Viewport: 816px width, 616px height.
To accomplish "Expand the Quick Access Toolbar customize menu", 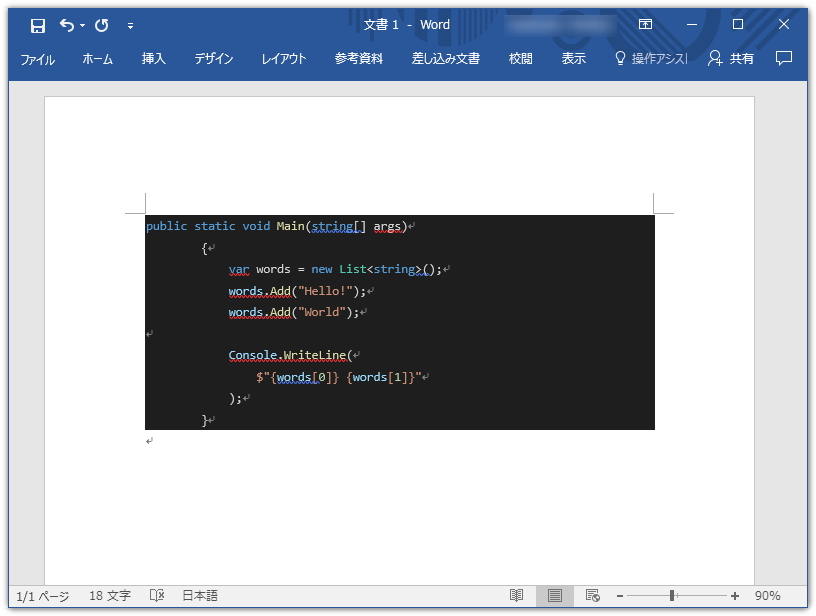I will (x=130, y=24).
